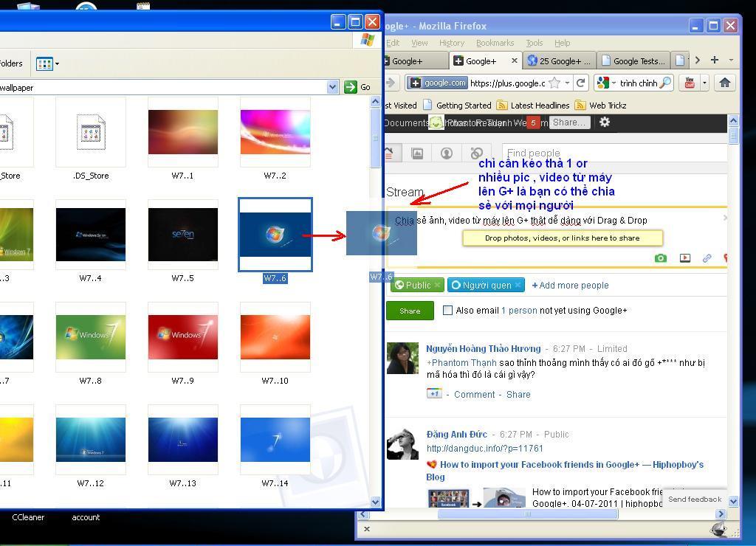
Task: Switch to the Google Tests tab
Action: [633, 61]
